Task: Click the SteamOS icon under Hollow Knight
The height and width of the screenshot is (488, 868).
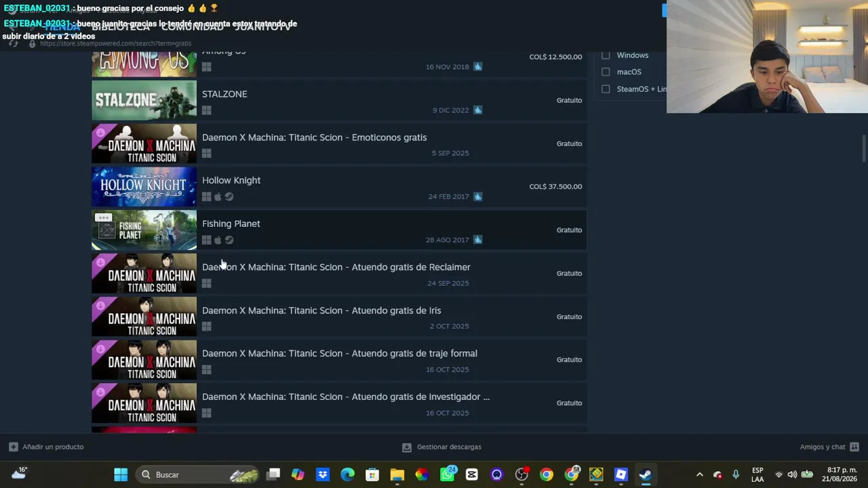Action: pos(229,197)
